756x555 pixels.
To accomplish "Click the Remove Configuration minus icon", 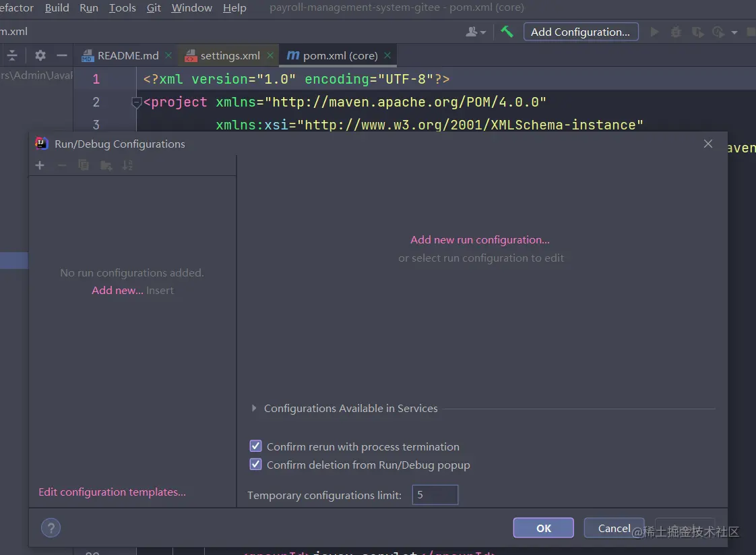I will click(x=62, y=165).
